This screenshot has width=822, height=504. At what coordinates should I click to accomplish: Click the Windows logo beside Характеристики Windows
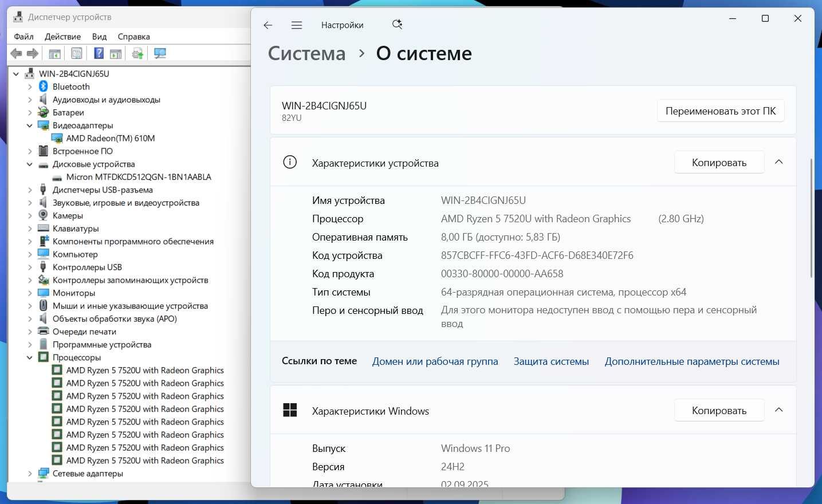(x=290, y=410)
